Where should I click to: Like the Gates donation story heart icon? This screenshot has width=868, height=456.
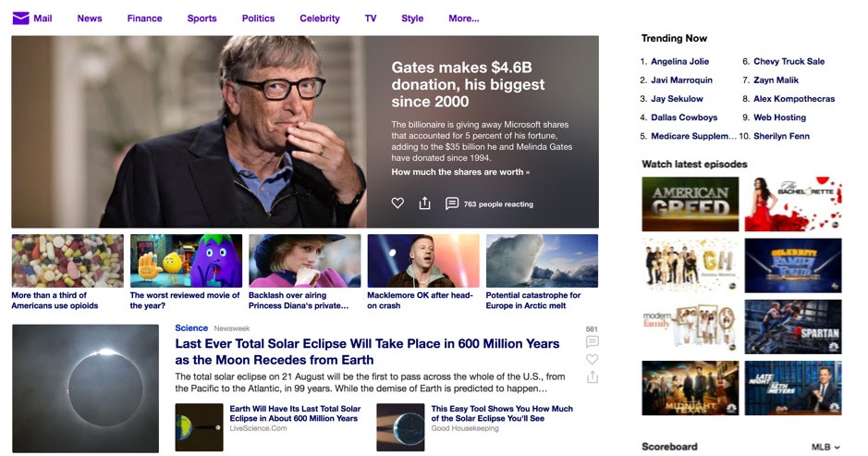point(397,203)
